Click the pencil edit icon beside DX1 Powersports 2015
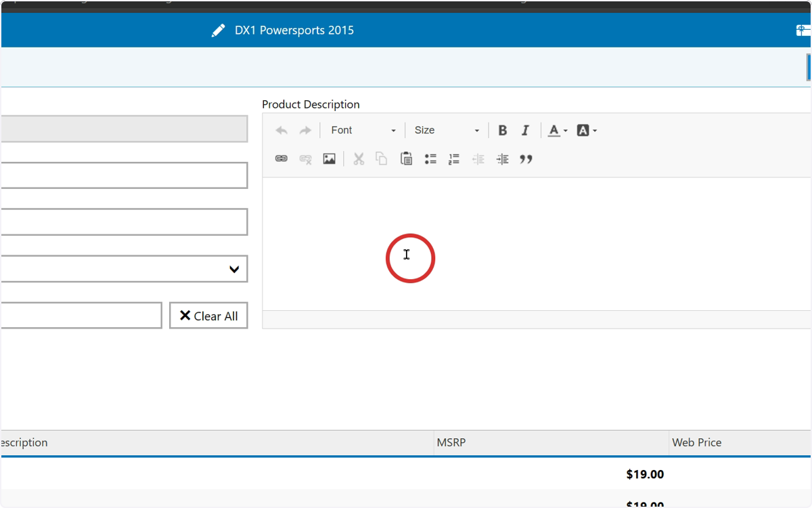812x508 pixels. 218,30
